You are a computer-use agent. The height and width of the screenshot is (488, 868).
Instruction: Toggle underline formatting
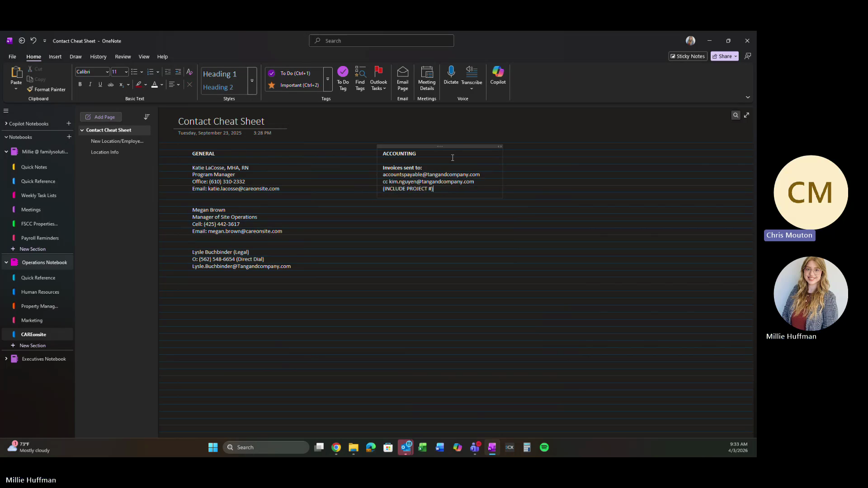pos(100,84)
